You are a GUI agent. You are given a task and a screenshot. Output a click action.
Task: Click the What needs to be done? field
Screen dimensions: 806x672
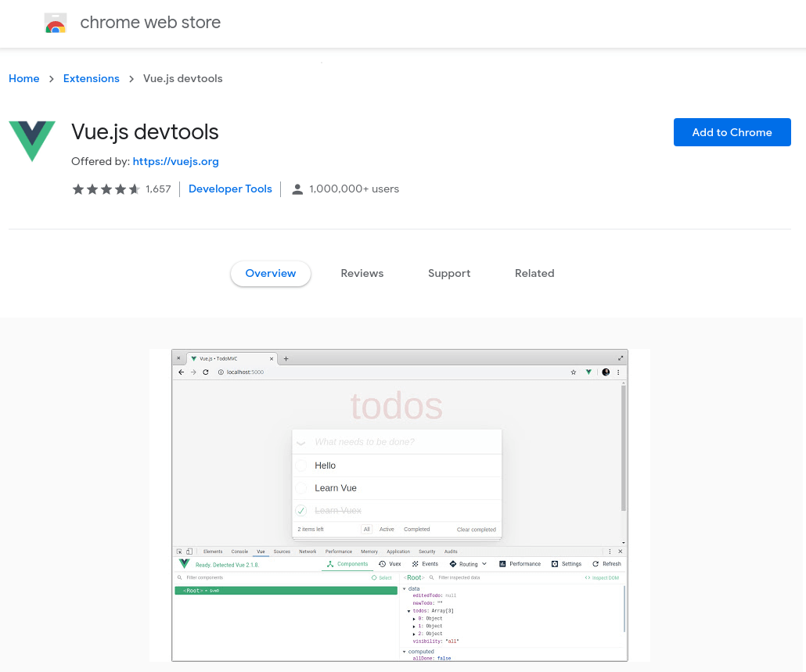tap(397, 442)
